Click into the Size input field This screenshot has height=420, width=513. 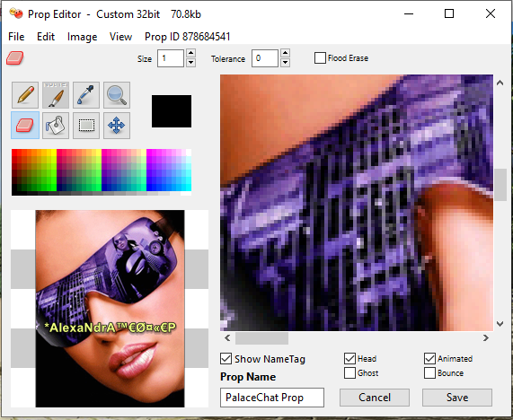click(171, 58)
